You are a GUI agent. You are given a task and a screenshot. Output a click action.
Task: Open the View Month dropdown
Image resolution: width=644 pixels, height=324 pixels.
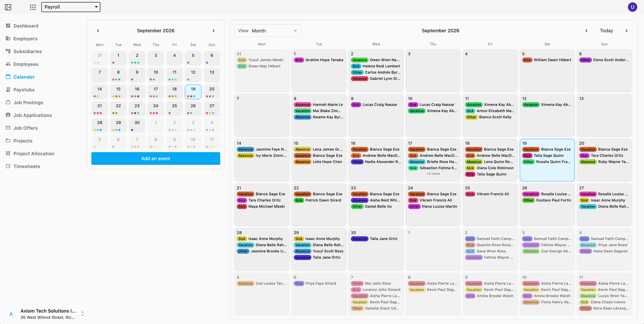[268, 31]
